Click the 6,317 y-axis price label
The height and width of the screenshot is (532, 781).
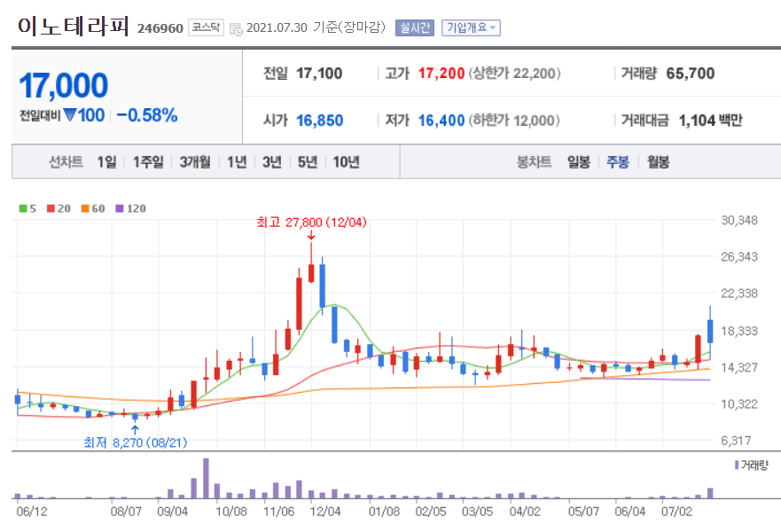click(x=736, y=441)
